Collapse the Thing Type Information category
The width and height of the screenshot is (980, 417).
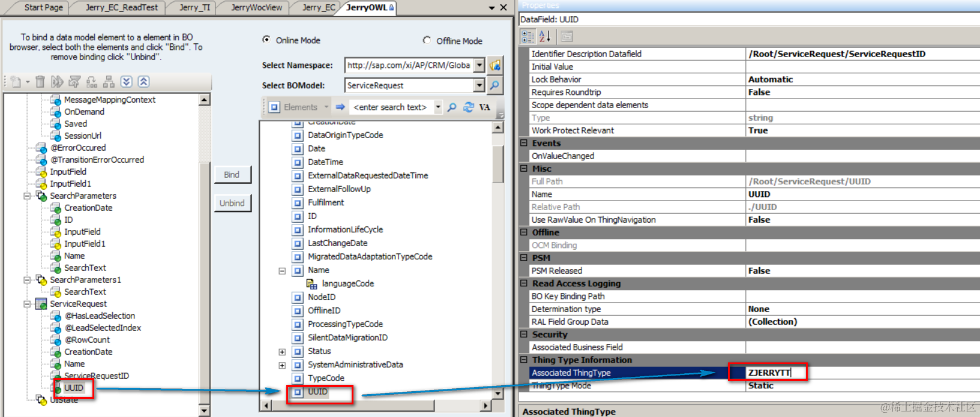click(524, 359)
